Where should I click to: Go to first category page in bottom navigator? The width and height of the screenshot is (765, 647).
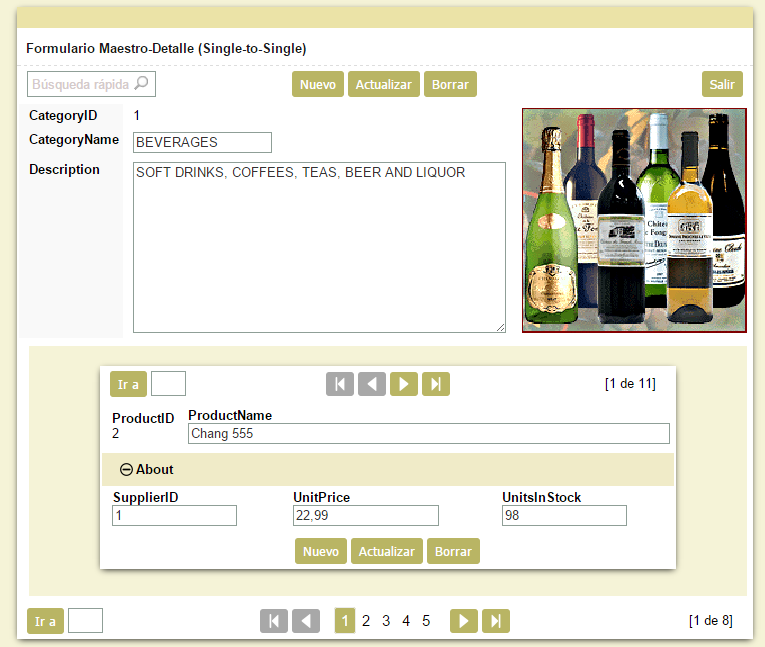coord(274,621)
